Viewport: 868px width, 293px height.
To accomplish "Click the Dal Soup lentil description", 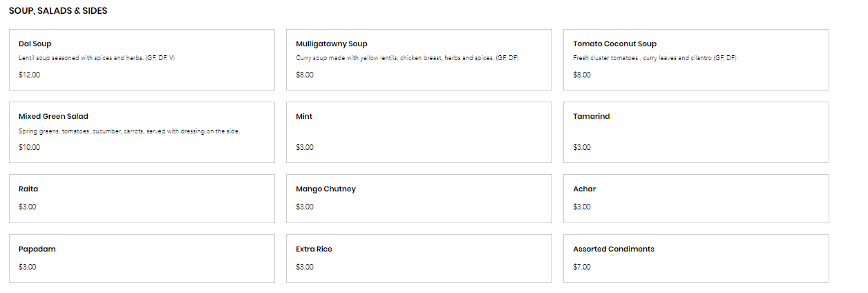I will [x=97, y=58].
